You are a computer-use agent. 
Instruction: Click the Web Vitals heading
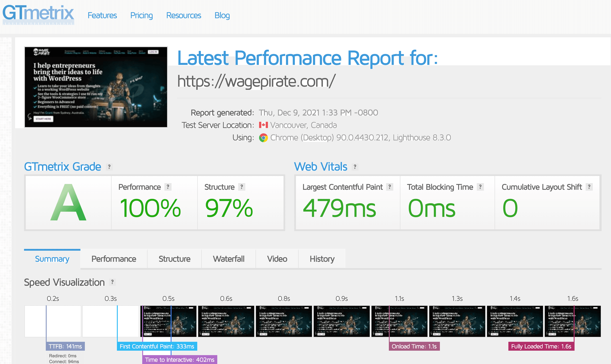coord(321,166)
